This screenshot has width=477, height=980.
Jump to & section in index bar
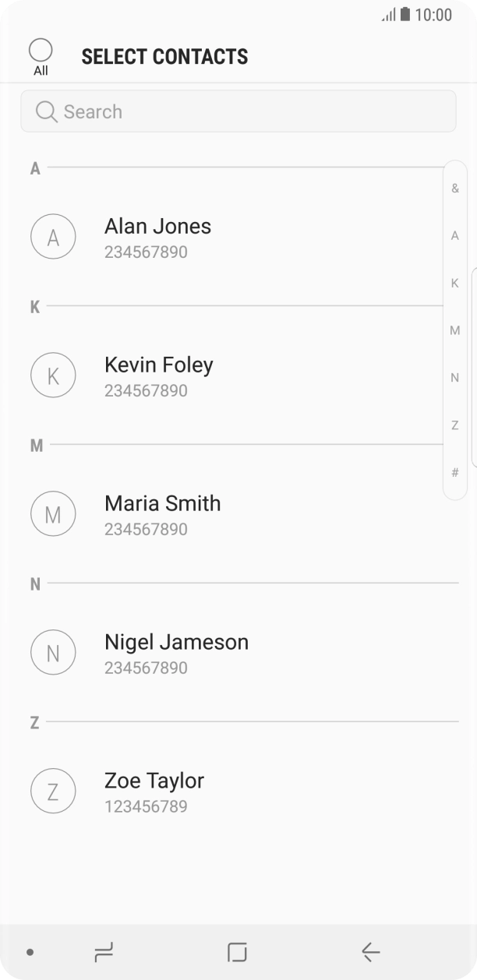click(x=455, y=189)
